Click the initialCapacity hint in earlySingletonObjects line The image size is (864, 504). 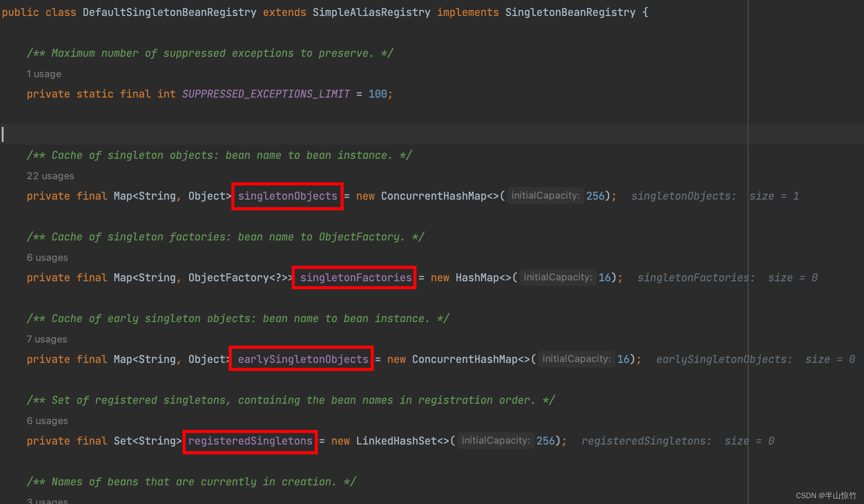[x=576, y=359]
